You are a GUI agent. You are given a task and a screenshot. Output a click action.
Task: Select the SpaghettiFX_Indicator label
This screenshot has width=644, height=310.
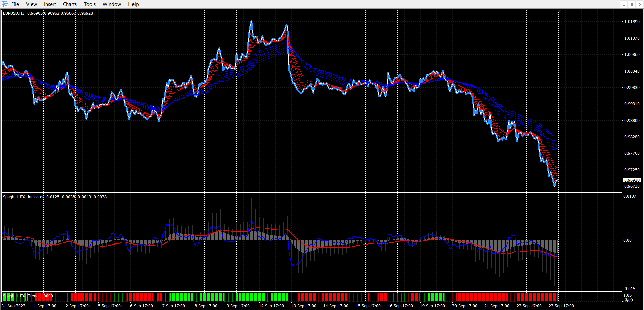pos(23,197)
